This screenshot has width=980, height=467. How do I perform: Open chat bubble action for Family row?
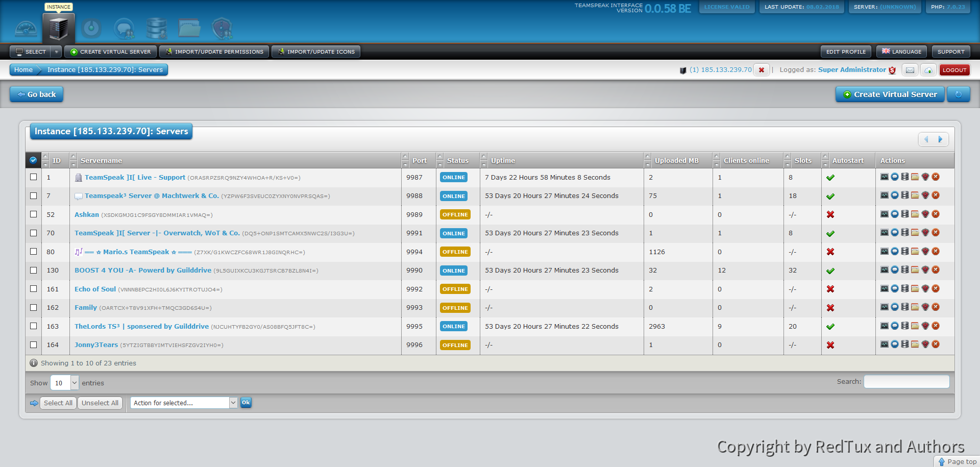point(895,307)
